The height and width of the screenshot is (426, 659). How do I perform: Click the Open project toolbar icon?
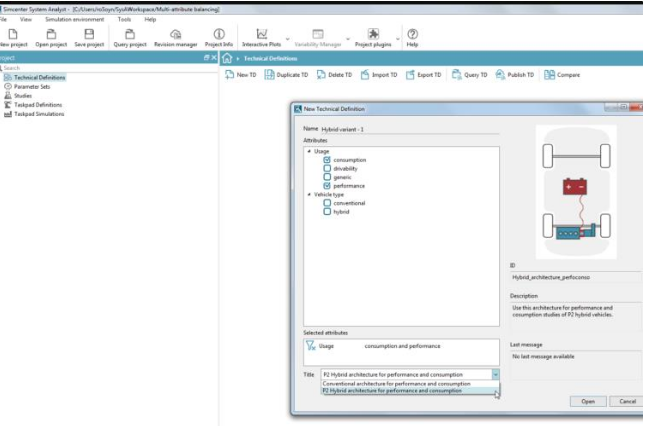coord(52,34)
